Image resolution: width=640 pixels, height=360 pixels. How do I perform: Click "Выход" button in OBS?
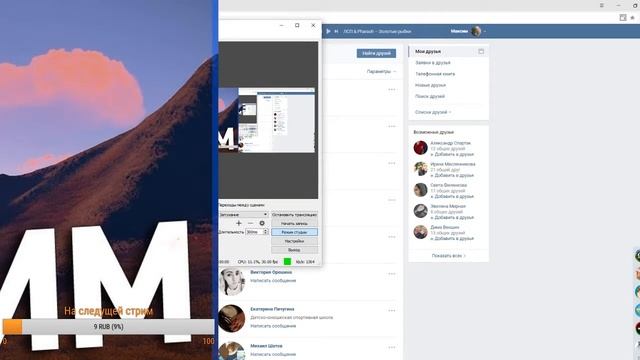click(x=294, y=250)
